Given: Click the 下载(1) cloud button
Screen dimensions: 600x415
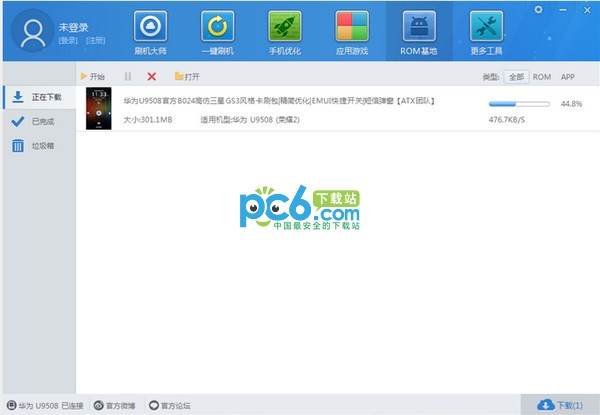Looking at the screenshot, I should pos(560,405).
